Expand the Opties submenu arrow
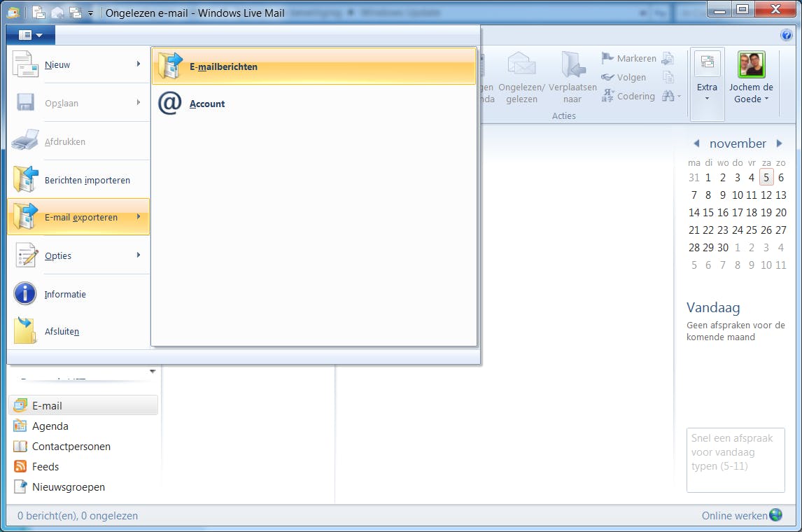 (x=138, y=255)
